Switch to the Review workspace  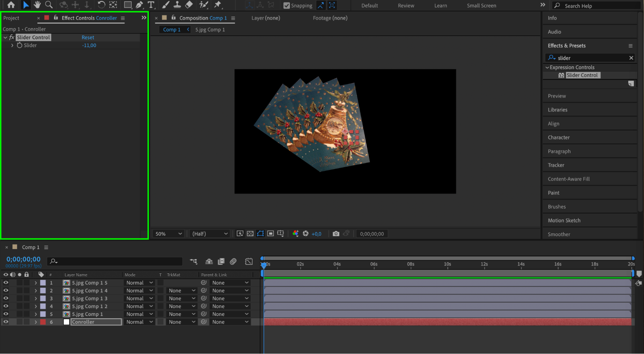click(406, 5)
